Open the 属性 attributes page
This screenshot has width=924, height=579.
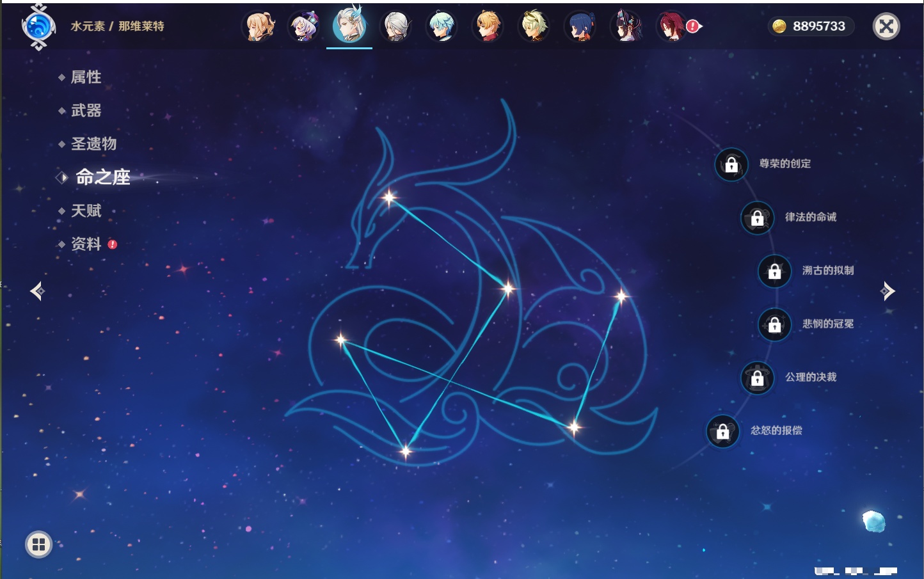click(86, 77)
